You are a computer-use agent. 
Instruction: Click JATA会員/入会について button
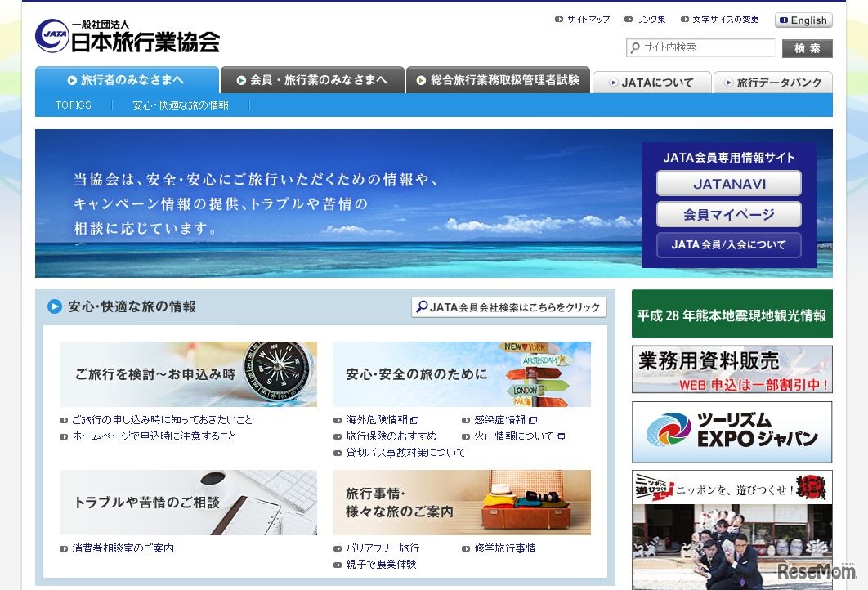(x=728, y=244)
